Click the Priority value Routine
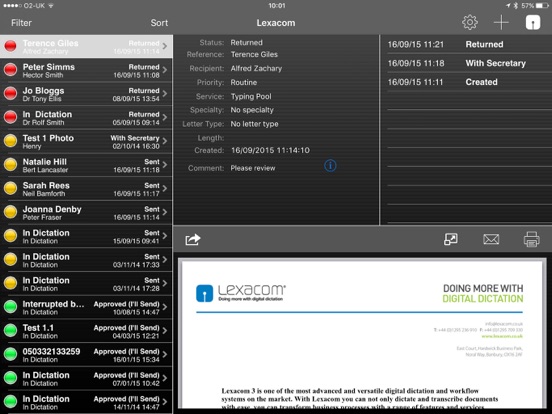Image resolution: width=552 pixels, height=414 pixels. [244, 82]
